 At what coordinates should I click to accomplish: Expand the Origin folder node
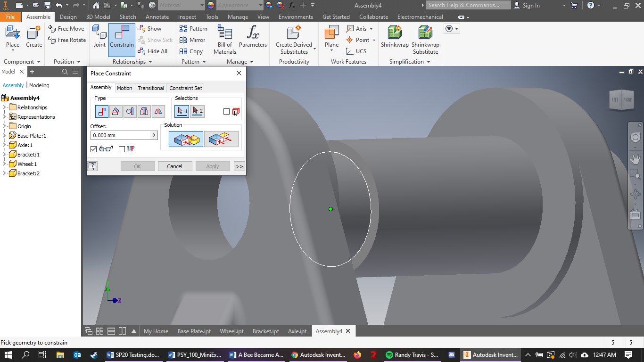coord(4,126)
